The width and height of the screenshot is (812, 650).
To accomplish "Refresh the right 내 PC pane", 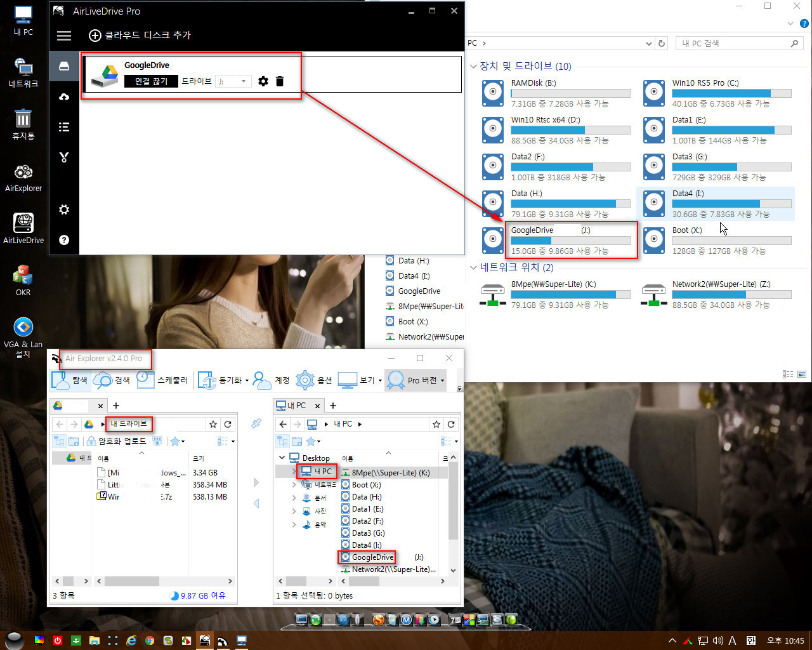I will coord(451,424).
